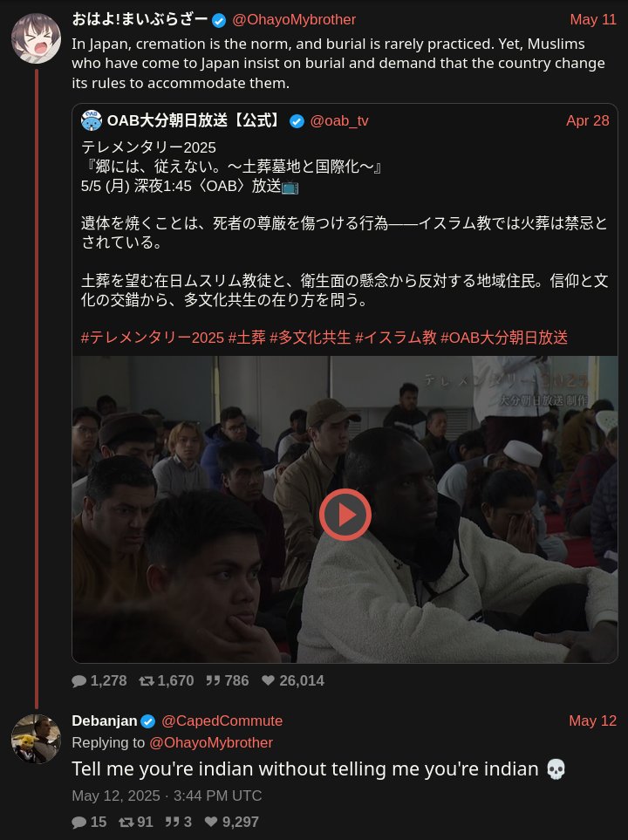The width and height of the screenshot is (628, 840).
Task: Click the reply's retweet icon with 91
Action: 126,822
